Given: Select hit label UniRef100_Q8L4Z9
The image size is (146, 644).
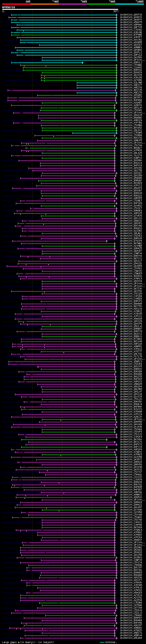Looking at the screenshot, I should point(131,153).
